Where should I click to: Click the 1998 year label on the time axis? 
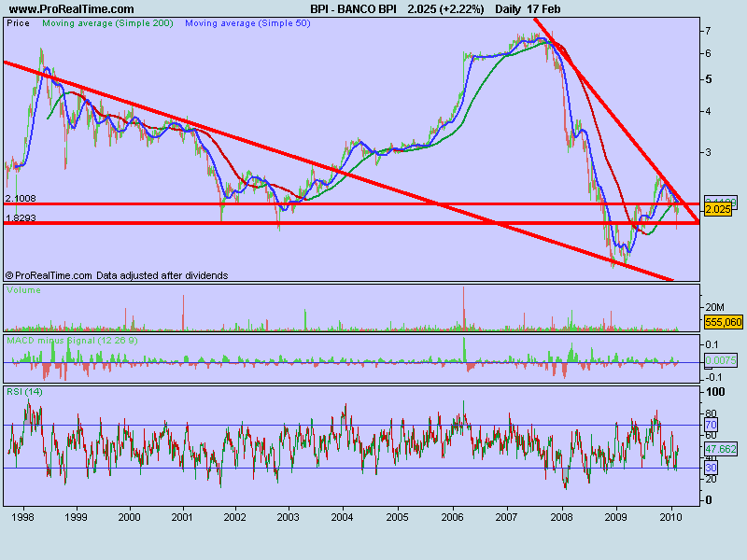(22, 517)
